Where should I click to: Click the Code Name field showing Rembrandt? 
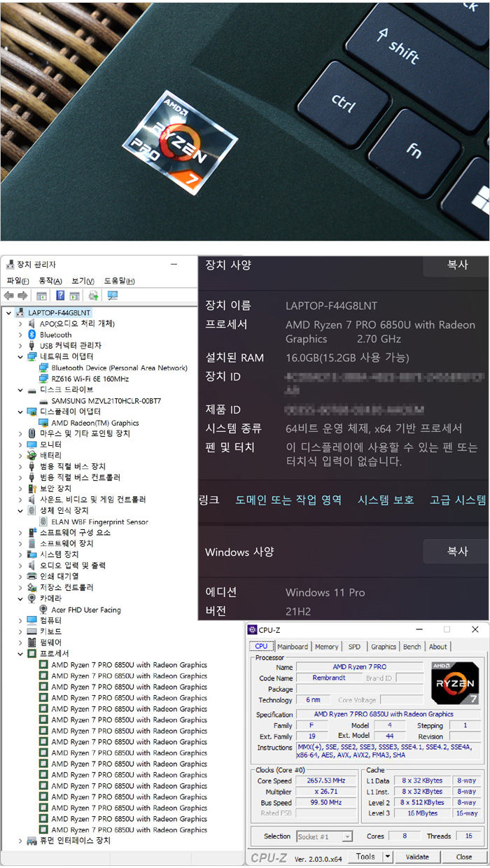329,678
